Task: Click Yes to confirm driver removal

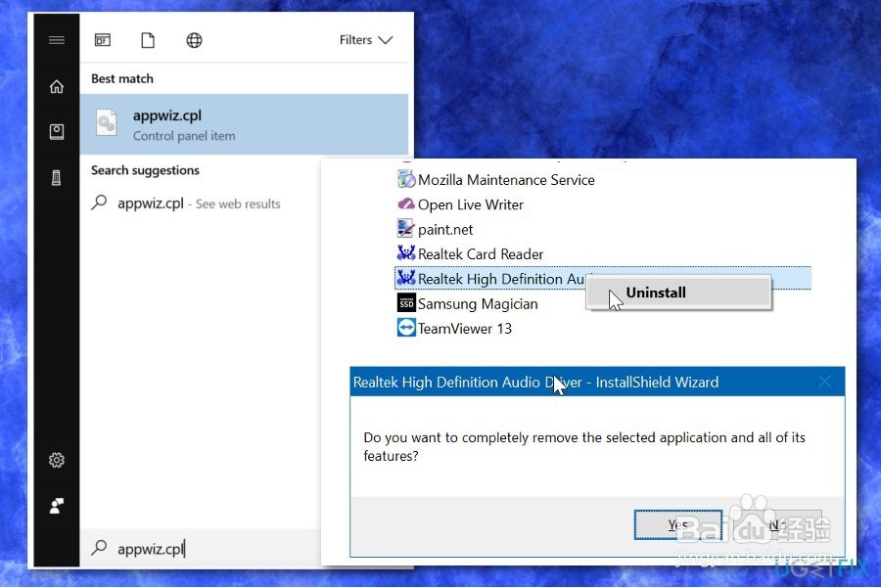Action: [678, 524]
